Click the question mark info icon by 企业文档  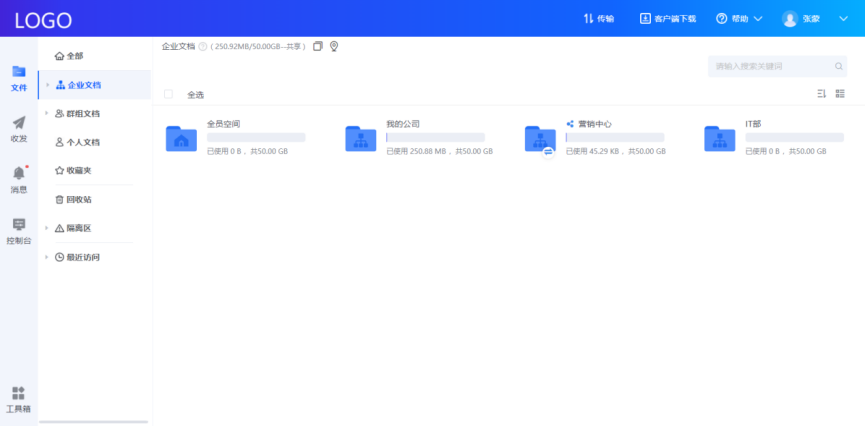[203, 46]
